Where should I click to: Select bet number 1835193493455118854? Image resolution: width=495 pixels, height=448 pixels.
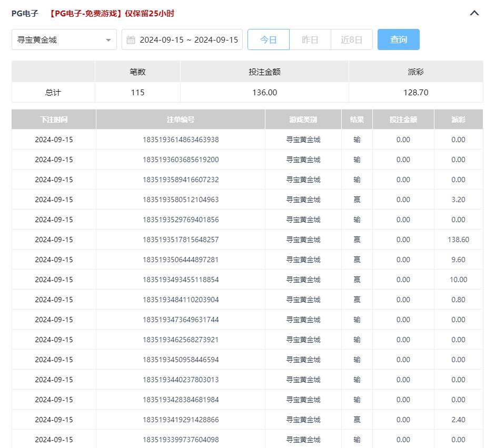(180, 280)
